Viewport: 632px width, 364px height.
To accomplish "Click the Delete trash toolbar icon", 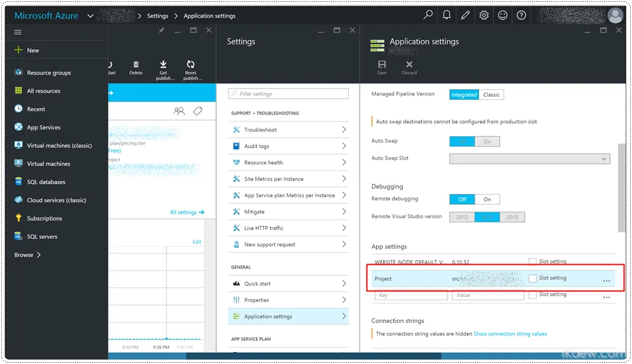I will (x=136, y=64).
